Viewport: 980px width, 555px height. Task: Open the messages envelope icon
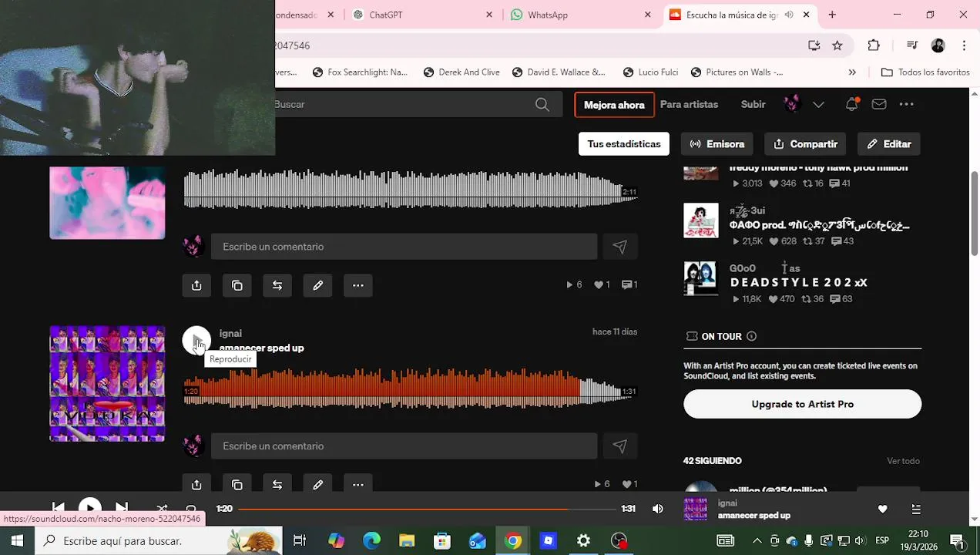tap(879, 104)
